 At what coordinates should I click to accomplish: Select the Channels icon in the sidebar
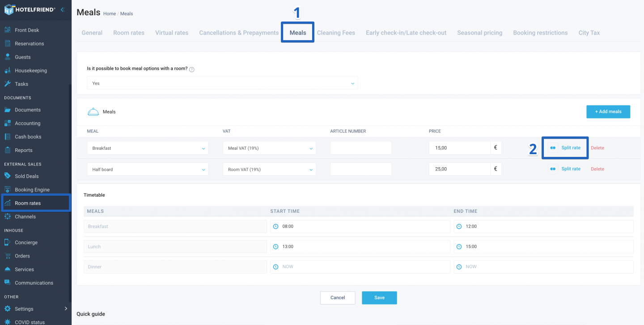(x=8, y=215)
